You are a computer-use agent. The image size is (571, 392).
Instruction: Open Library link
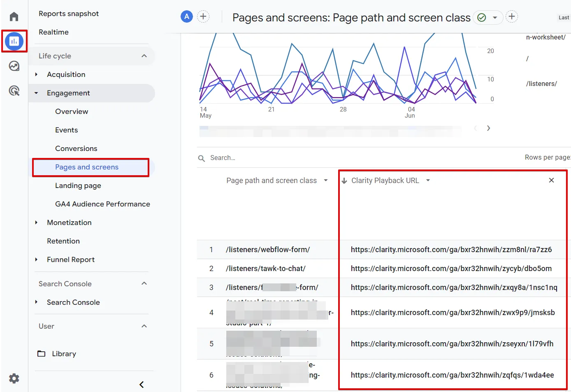pos(64,354)
